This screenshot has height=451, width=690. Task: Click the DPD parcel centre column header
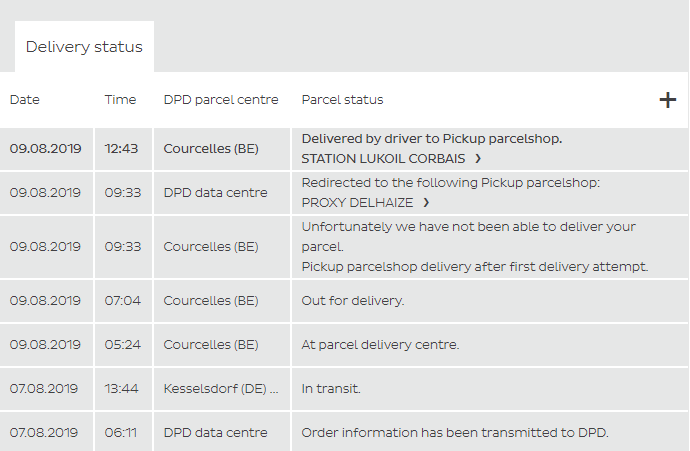point(221,100)
